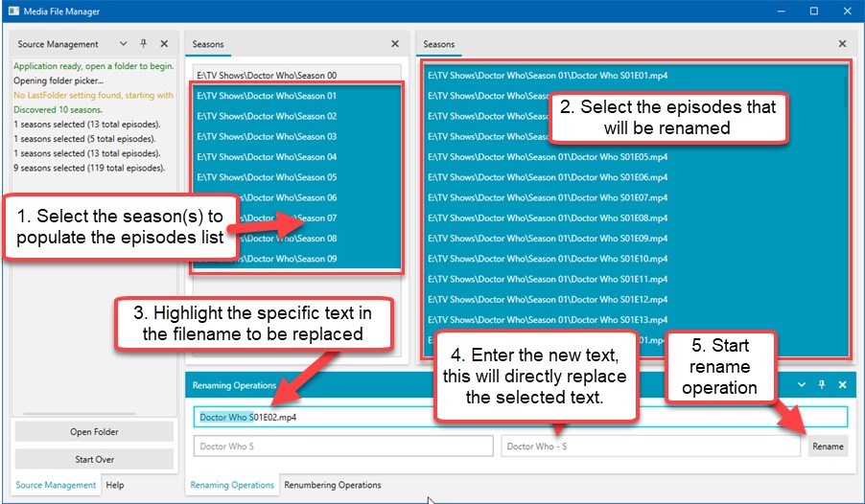Open Source Management panel dropdown chevron

(x=123, y=43)
